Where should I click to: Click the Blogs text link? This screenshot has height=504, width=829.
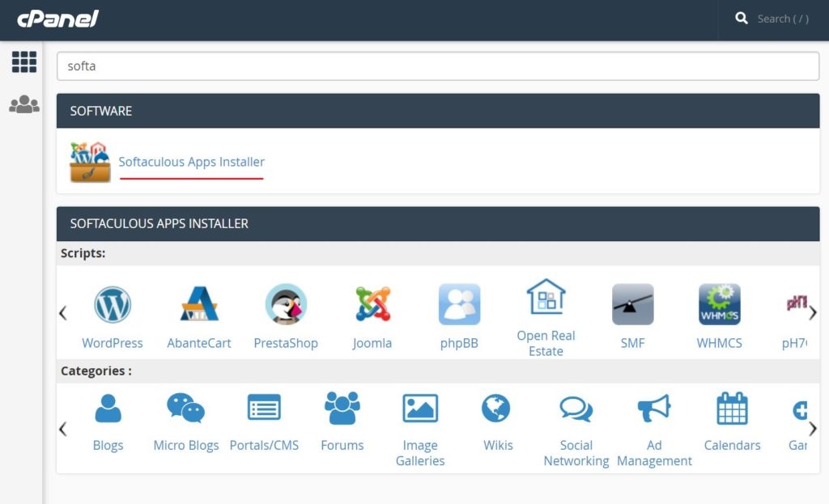point(108,446)
